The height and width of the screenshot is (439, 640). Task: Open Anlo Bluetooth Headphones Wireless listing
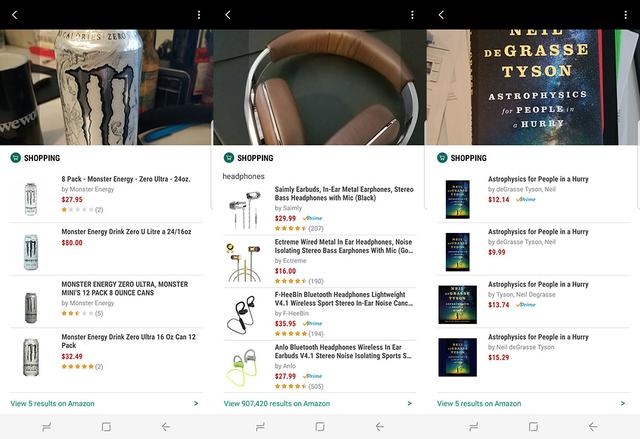pos(320,366)
